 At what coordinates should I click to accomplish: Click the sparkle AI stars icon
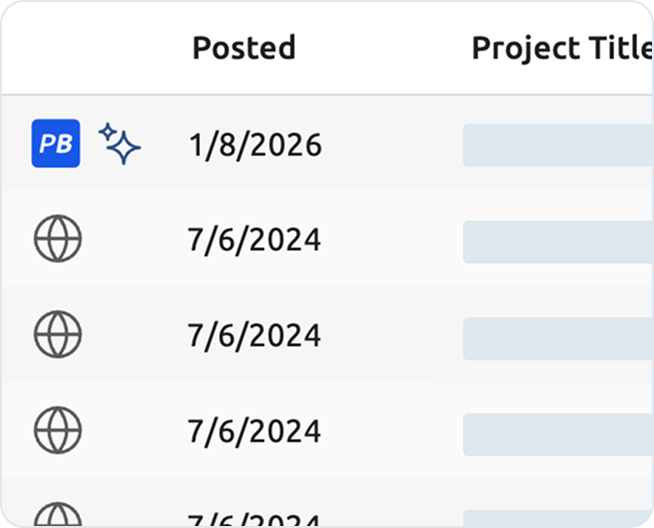[120, 143]
